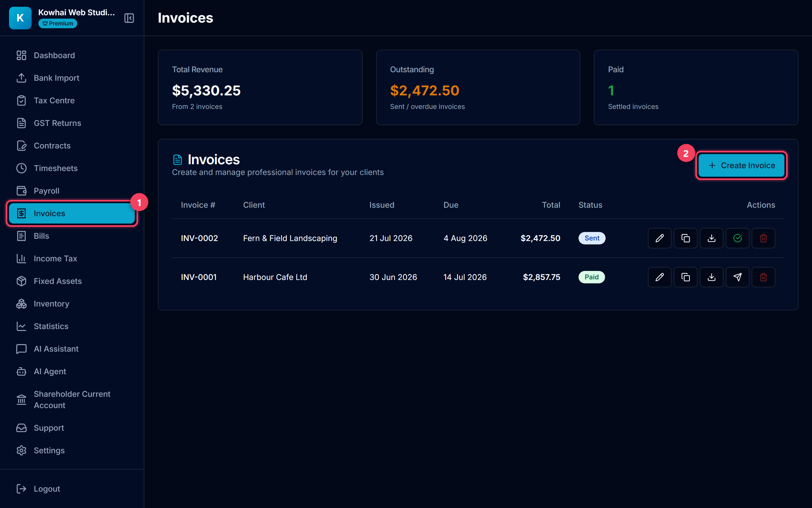Click the Kowhai Web Studio K logo
Viewport: 812px width, 508px height.
pyautogui.click(x=20, y=18)
